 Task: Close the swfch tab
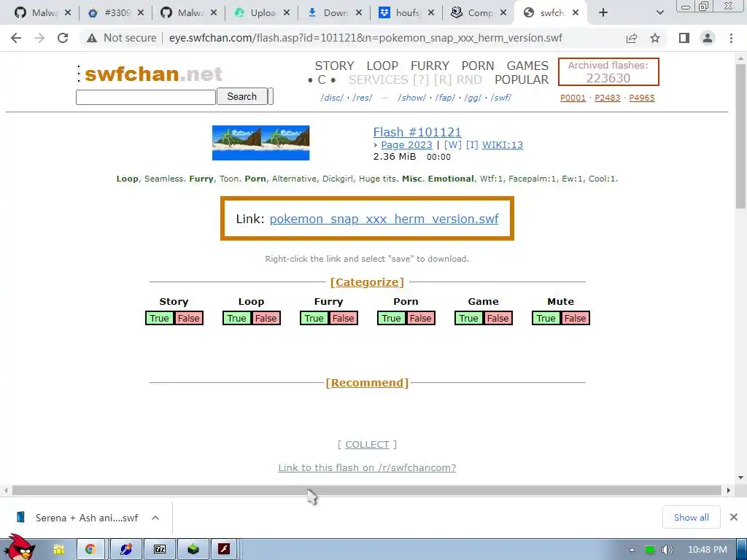pos(576,13)
